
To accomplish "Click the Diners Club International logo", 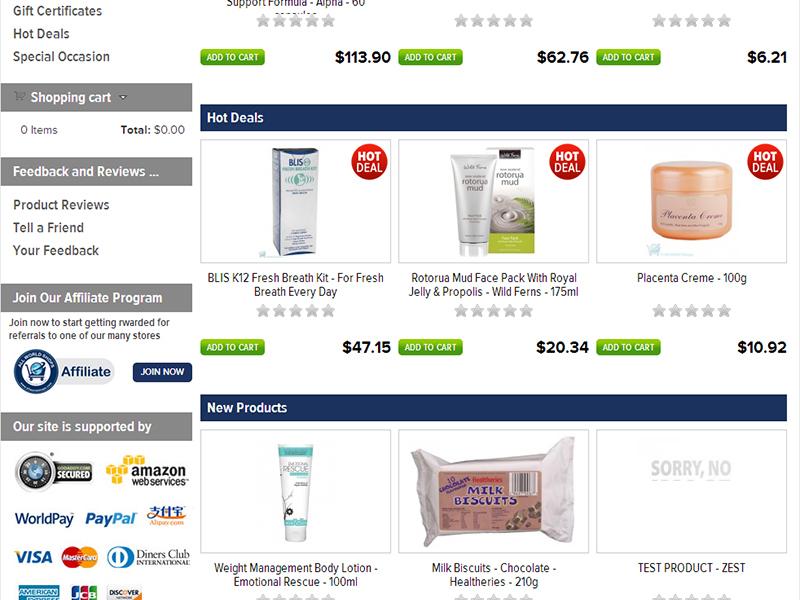I will pos(148,557).
